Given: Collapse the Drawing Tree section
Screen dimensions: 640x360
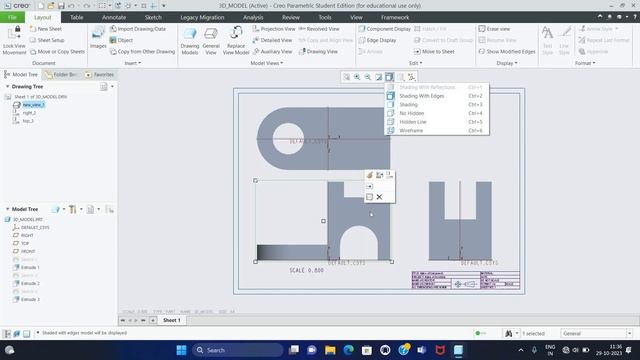Looking at the screenshot, I should [7, 87].
